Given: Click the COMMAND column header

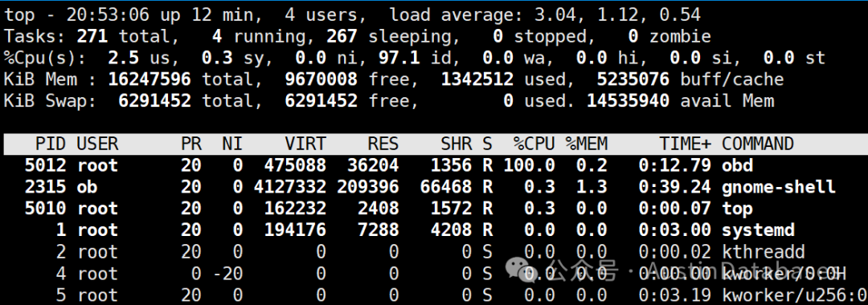Looking at the screenshot, I should click(758, 144).
